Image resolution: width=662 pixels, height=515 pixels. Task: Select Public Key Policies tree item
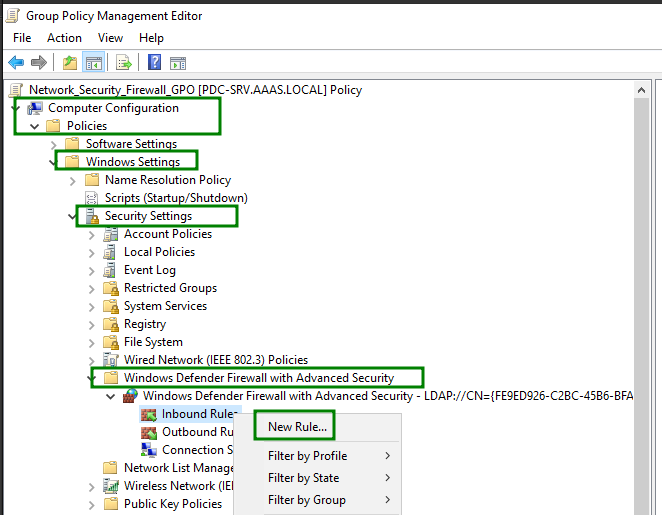point(173,504)
